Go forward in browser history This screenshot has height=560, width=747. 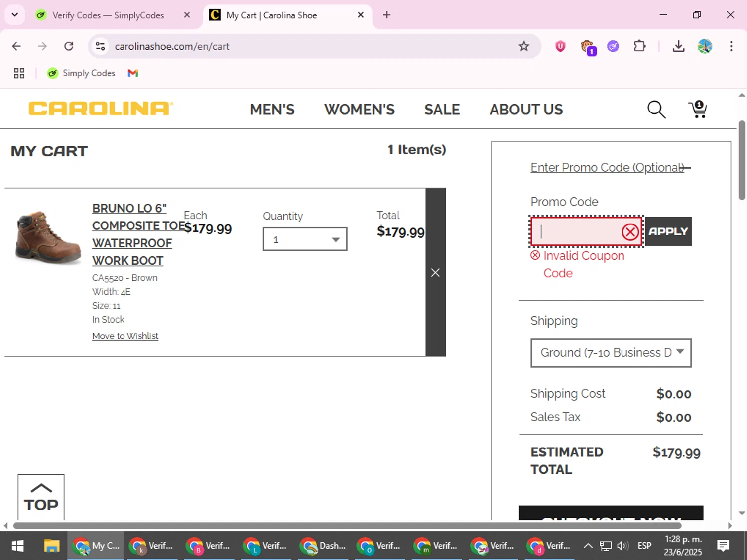(x=42, y=46)
